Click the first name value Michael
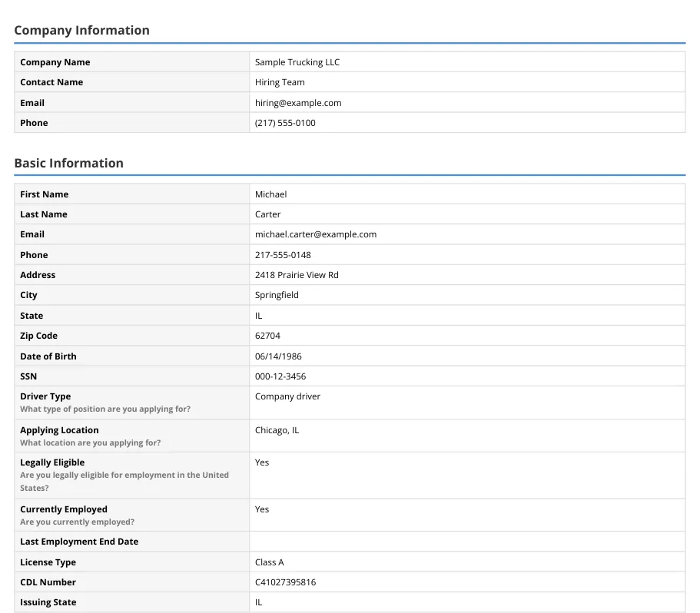 271,194
